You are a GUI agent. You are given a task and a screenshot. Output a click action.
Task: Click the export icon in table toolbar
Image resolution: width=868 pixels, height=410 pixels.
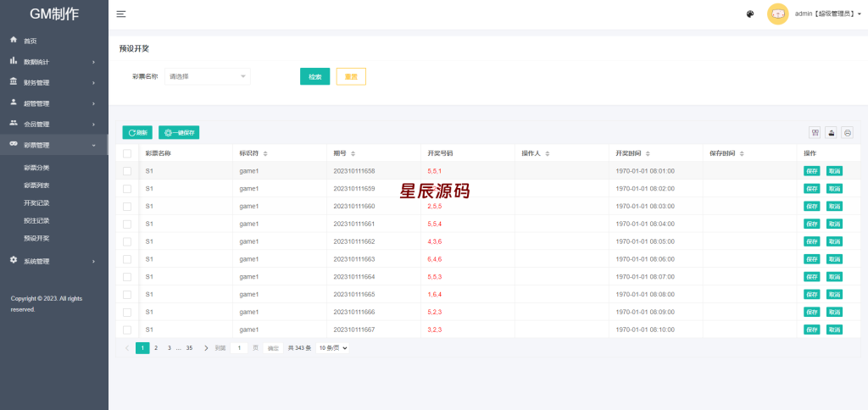coord(831,132)
